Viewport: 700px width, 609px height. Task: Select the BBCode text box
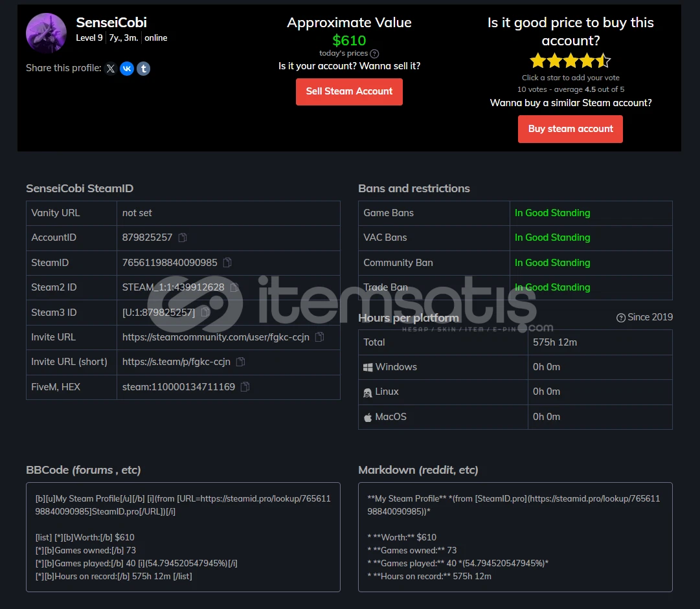click(183, 537)
